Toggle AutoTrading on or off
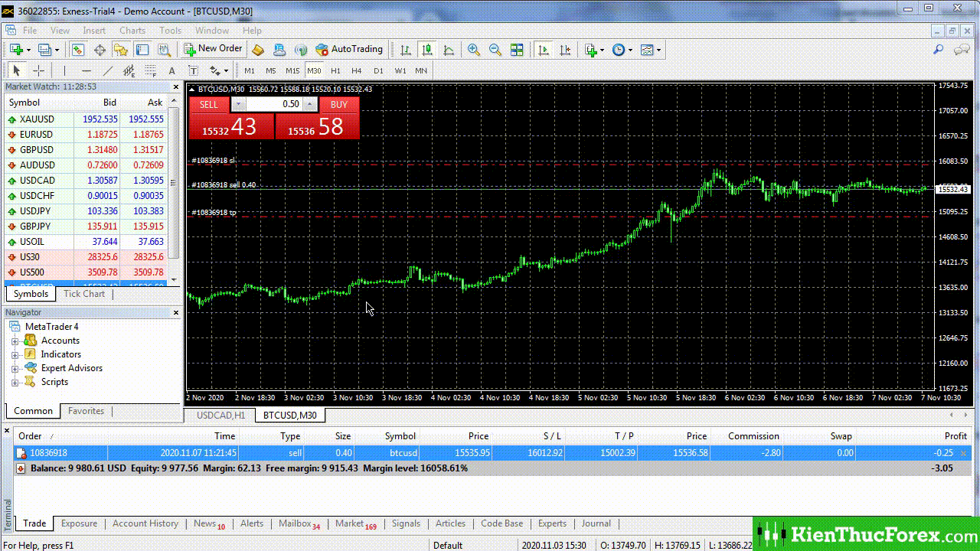 click(x=349, y=50)
